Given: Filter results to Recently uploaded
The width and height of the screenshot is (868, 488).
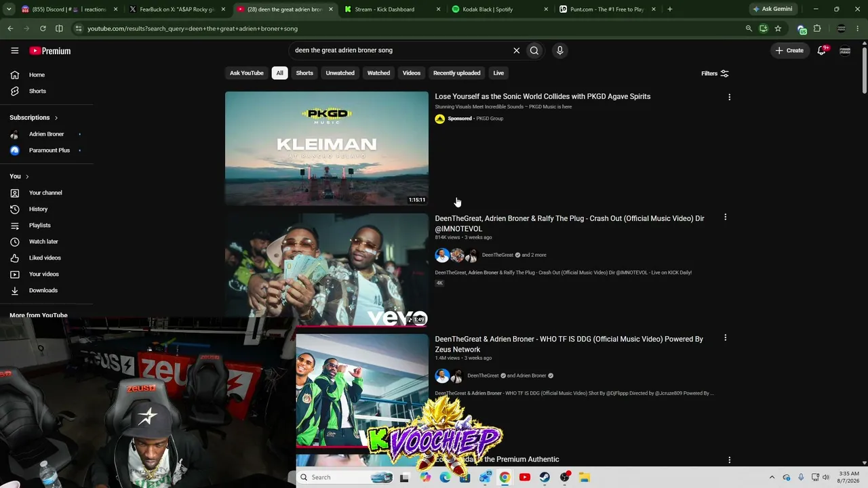Looking at the screenshot, I should point(456,73).
